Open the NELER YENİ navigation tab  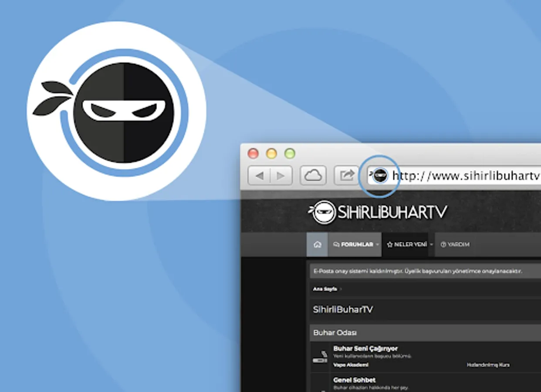pyautogui.click(x=407, y=244)
